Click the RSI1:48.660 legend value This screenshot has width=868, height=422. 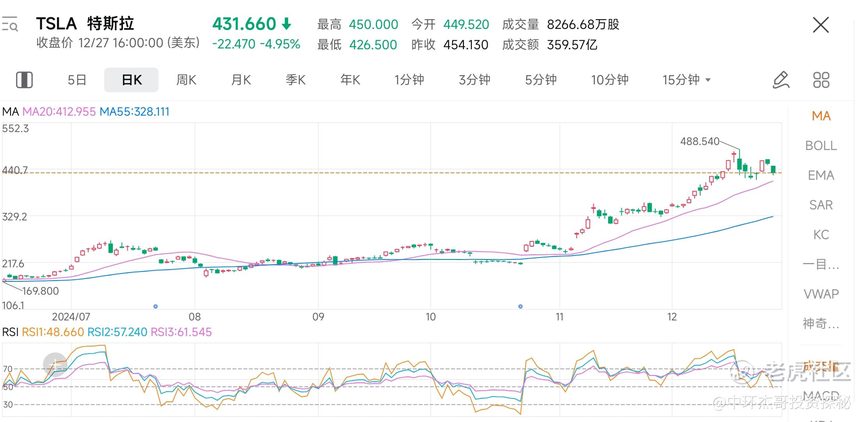click(x=53, y=332)
